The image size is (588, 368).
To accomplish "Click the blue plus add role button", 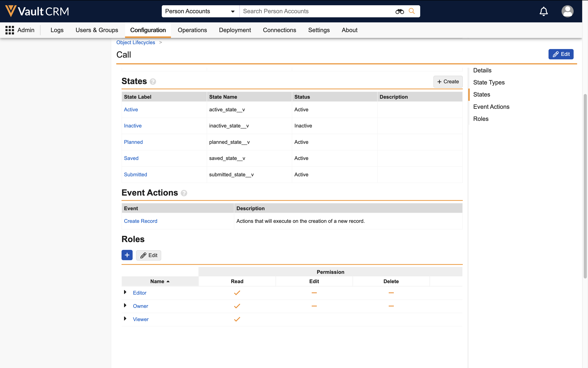I will pyautogui.click(x=127, y=255).
